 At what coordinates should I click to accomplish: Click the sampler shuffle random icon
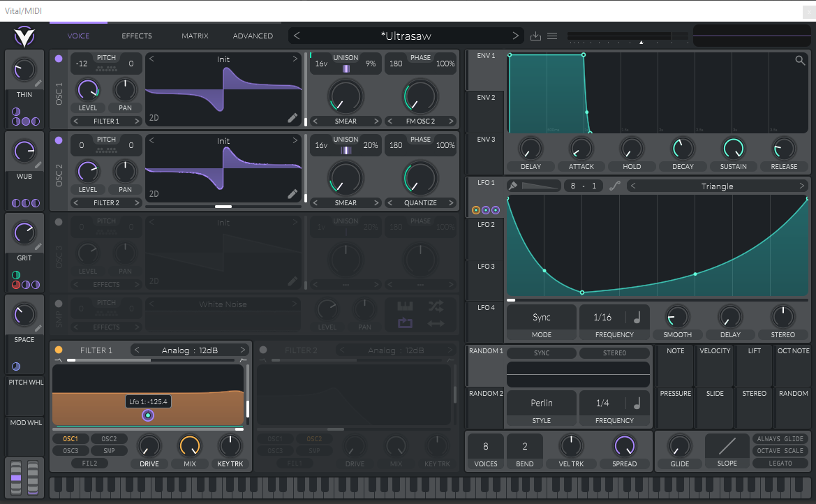[x=436, y=306]
